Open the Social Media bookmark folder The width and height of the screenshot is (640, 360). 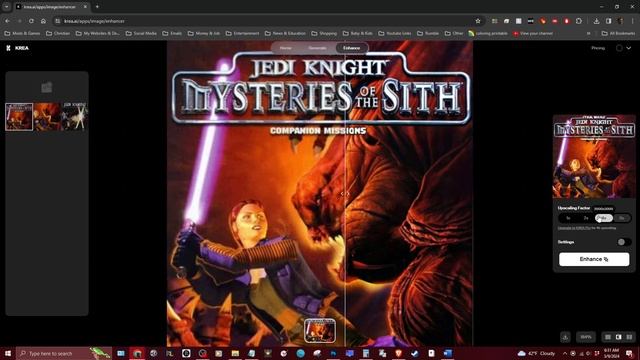click(x=141, y=33)
